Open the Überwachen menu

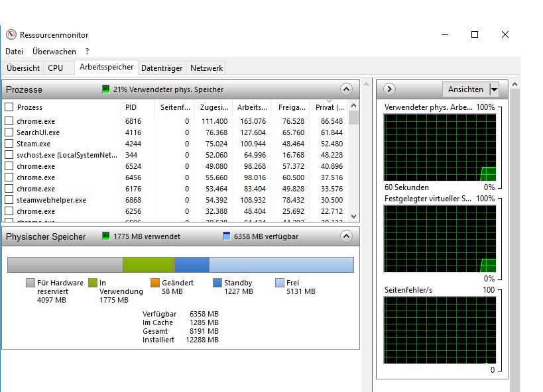tap(54, 52)
